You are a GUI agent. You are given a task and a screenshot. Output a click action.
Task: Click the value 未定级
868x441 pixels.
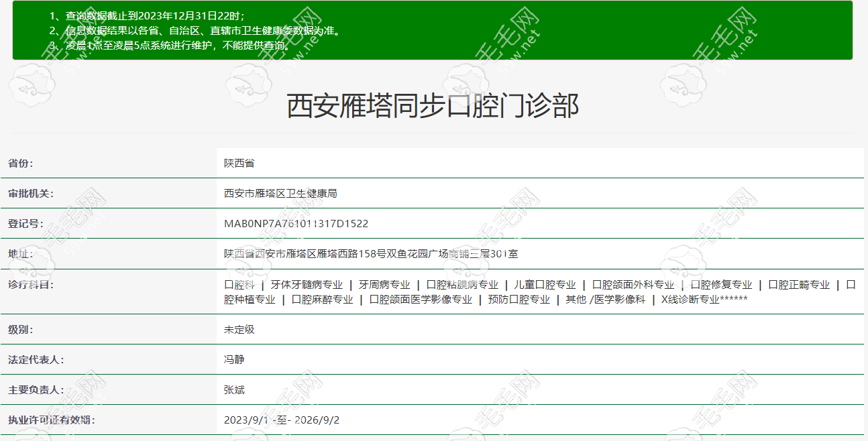coord(239,330)
